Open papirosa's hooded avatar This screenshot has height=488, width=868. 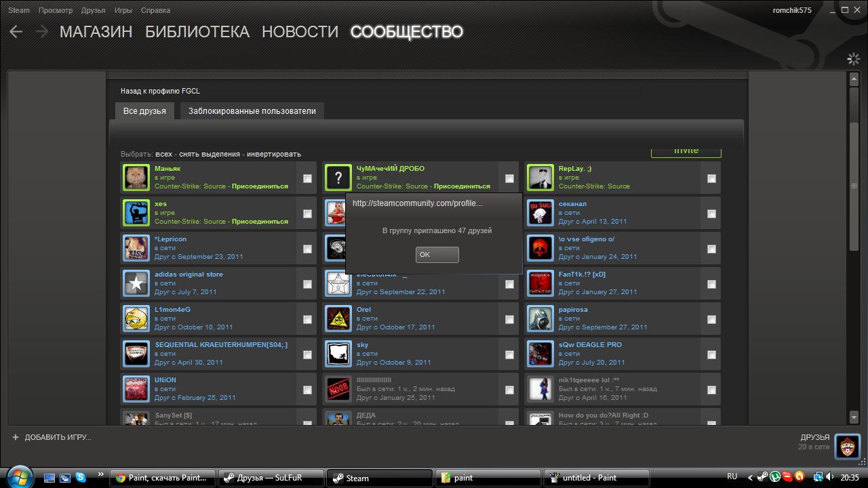[540, 319]
